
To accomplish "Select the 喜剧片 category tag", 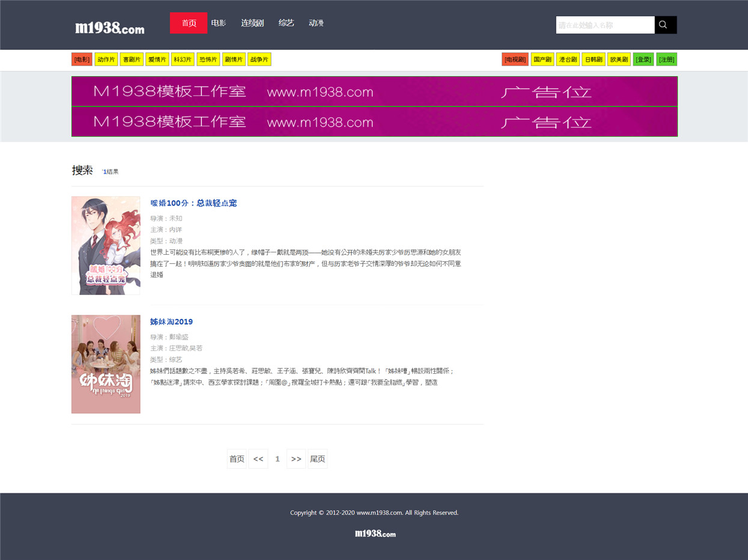I will click(132, 59).
